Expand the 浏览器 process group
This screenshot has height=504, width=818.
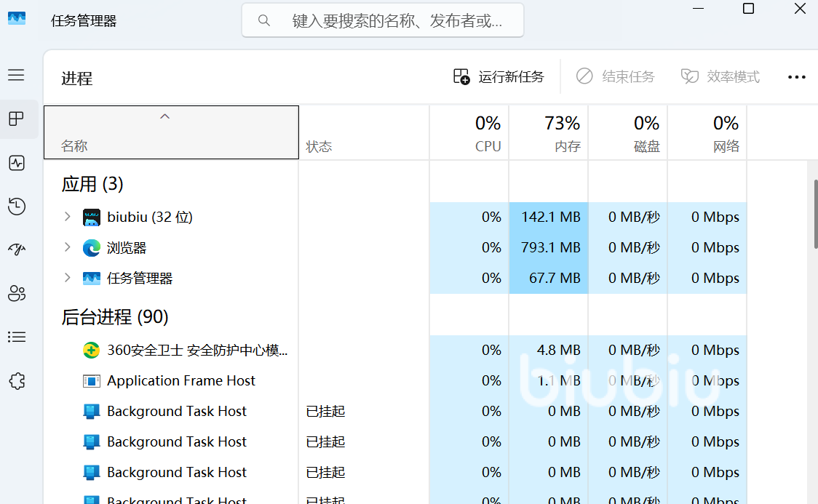click(67, 247)
